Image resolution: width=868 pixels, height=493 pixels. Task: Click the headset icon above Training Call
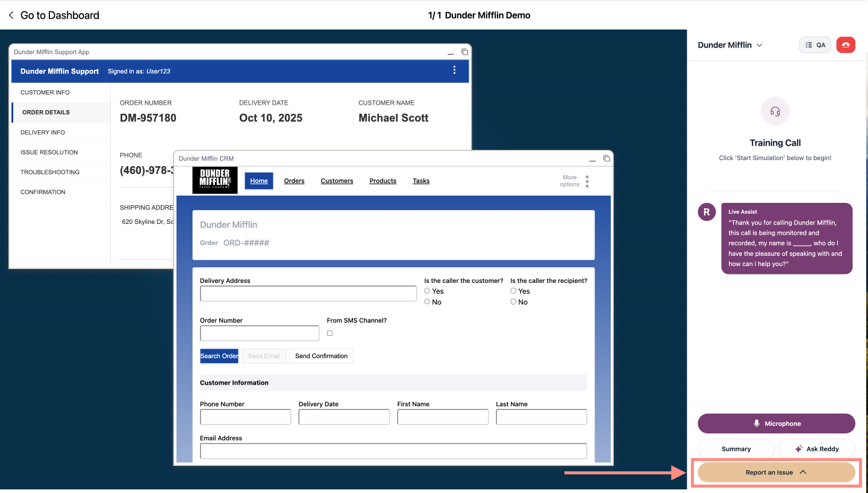(775, 111)
